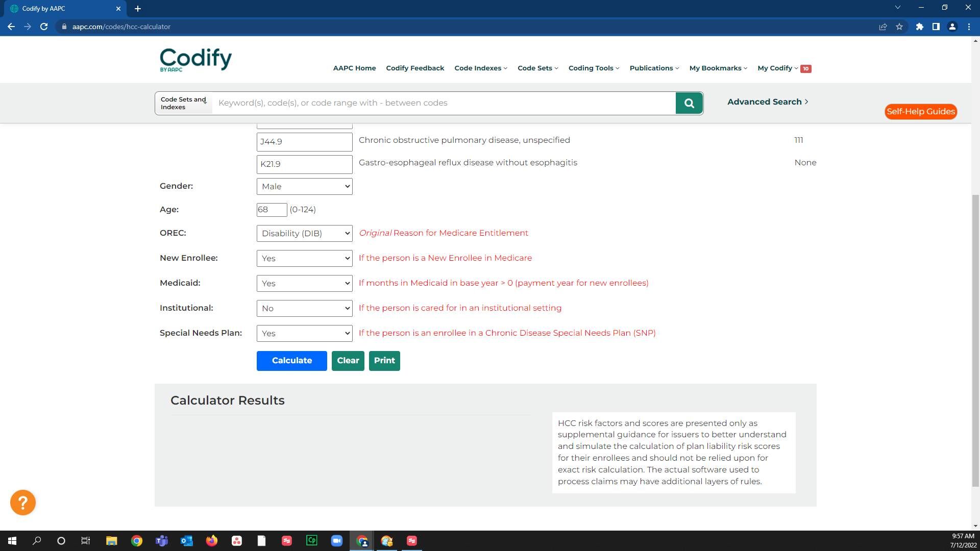Screen dimensions: 980x551
Task: Click the green search magnifier button
Action: tap(689, 103)
